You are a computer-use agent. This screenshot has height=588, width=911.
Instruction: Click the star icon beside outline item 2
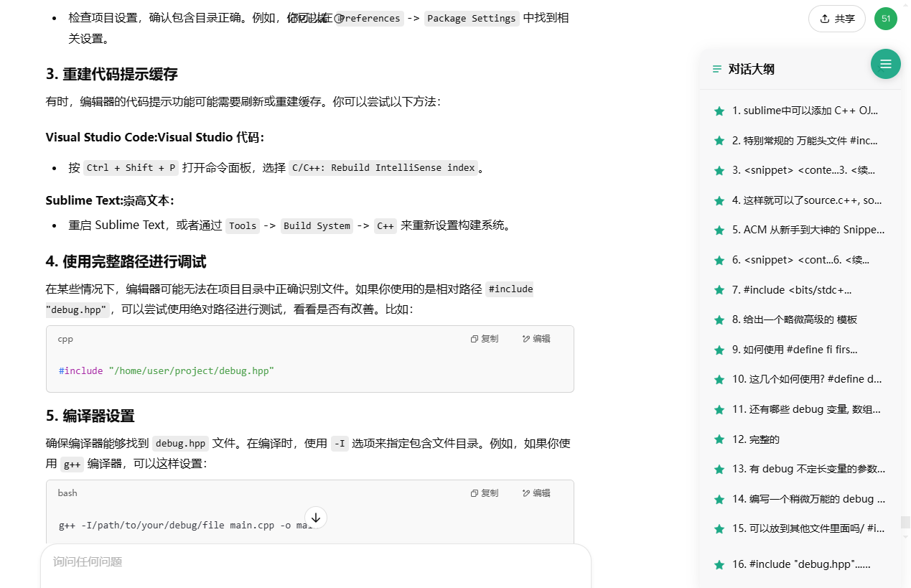pos(719,141)
